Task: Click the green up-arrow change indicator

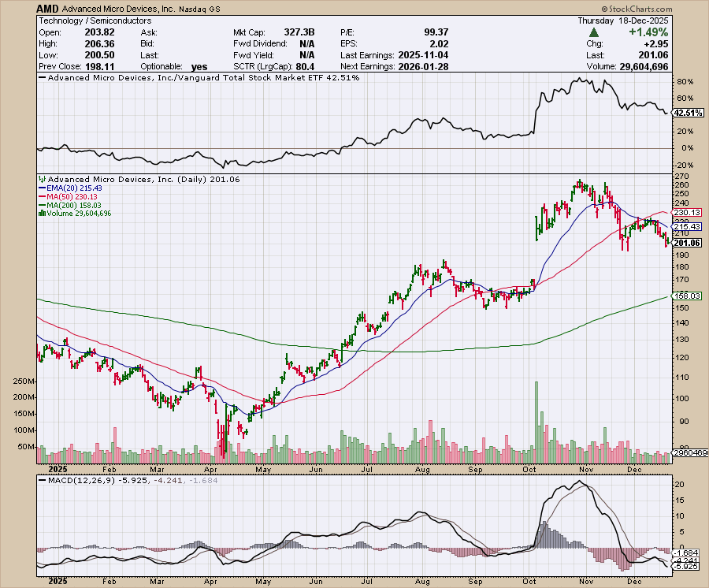Action: (x=594, y=32)
